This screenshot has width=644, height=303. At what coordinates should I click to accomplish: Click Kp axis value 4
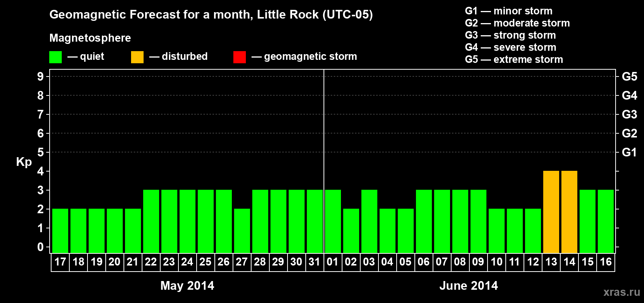click(x=41, y=171)
